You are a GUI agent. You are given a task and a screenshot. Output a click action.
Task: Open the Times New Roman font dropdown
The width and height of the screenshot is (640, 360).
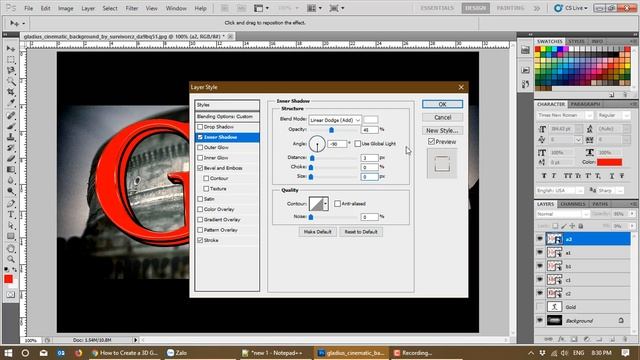589,116
